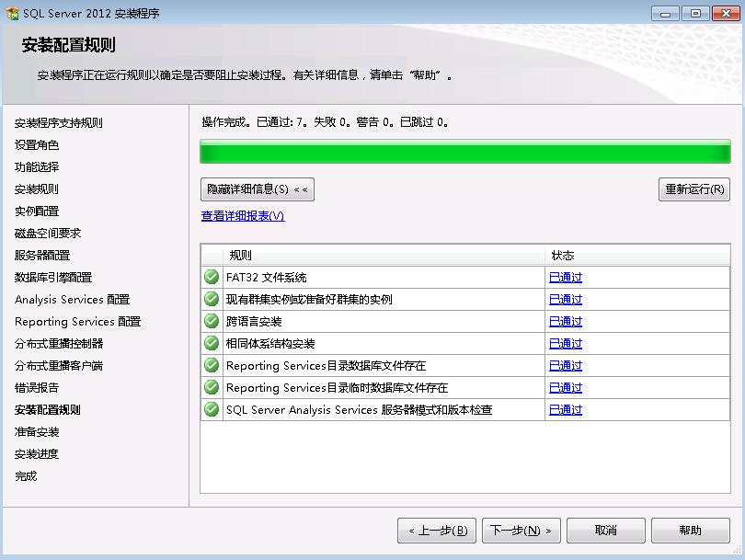This screenshot has height=560, width=745.
Task: Select 功能选择 step in sidebar
Action: 37,167
